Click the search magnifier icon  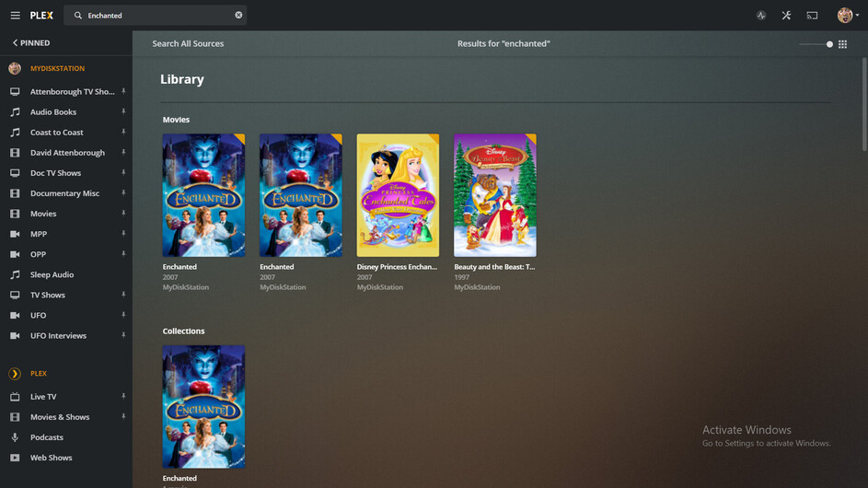point(78,16)
